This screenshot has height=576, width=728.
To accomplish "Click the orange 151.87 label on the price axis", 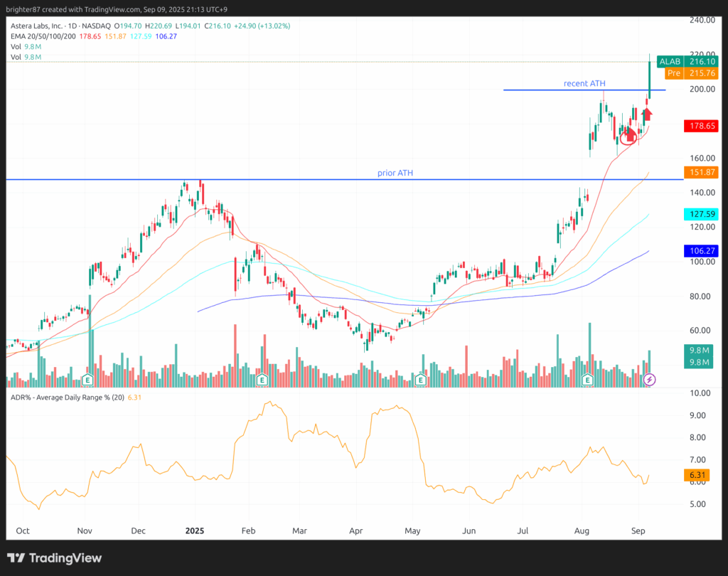I will [701, 172].
